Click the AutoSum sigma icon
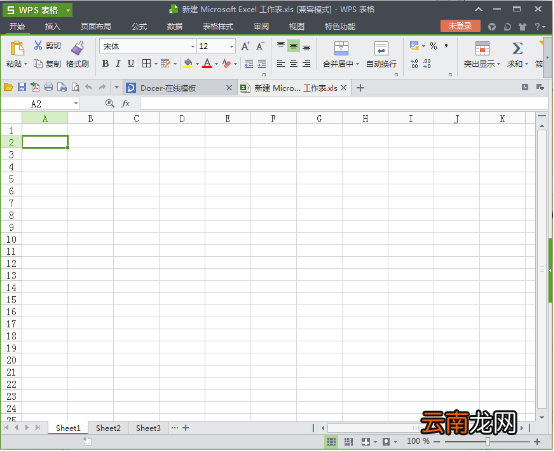Screen dimensions: 554x451 (517, 48)
